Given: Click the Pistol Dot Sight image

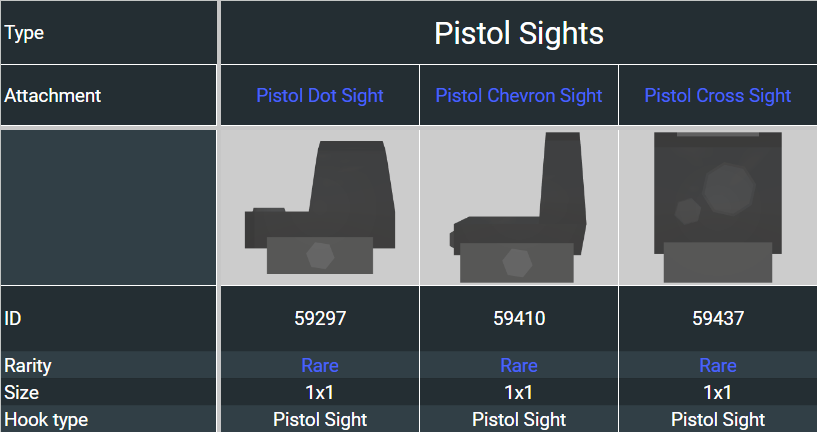Looking at the screenshot, I should 320,207.
